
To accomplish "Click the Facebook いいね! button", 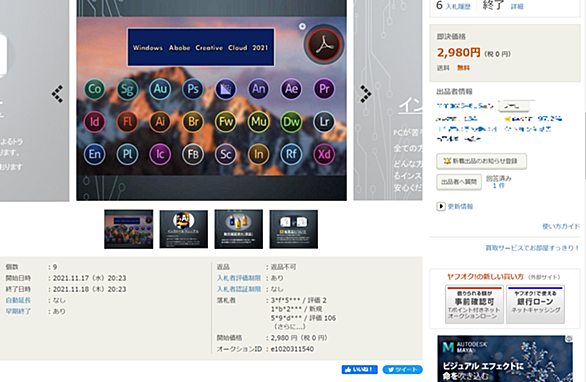I will click(x=360, y=370).
